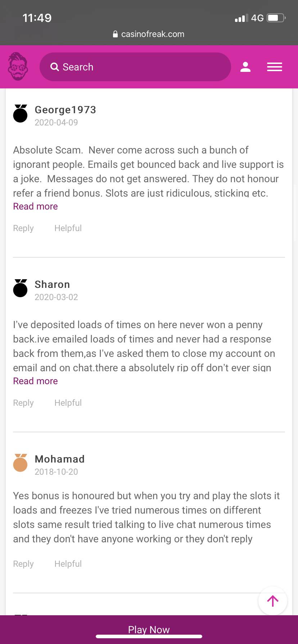Click Sharon's black medal badge

tap(21, 288)
